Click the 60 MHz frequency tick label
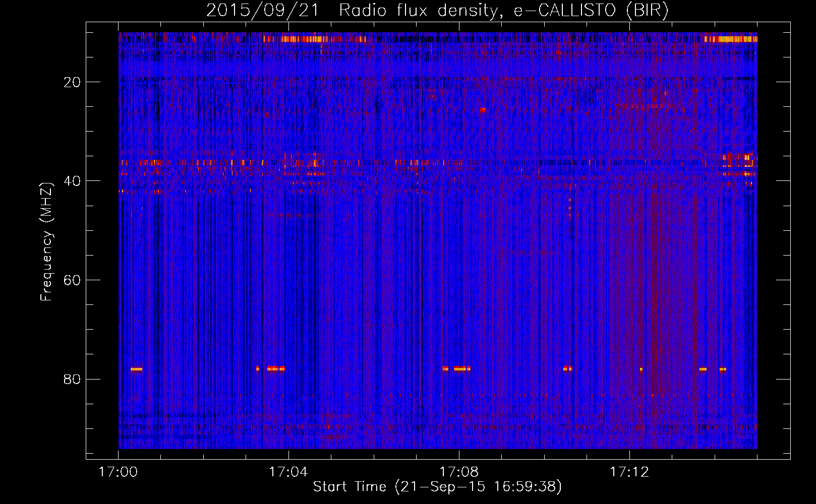Image resolution: width=816 pixels, height=504 pixels. (x=72, y=280)
